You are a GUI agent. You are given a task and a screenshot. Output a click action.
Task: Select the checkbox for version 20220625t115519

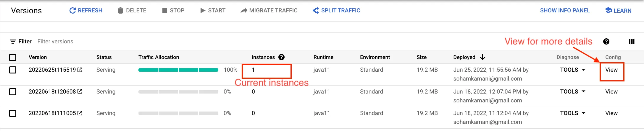(x=13, y=70)
